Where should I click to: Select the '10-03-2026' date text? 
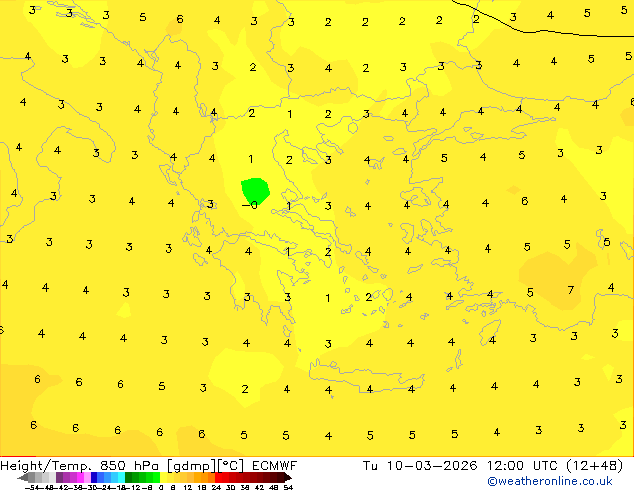click(432, 466)
